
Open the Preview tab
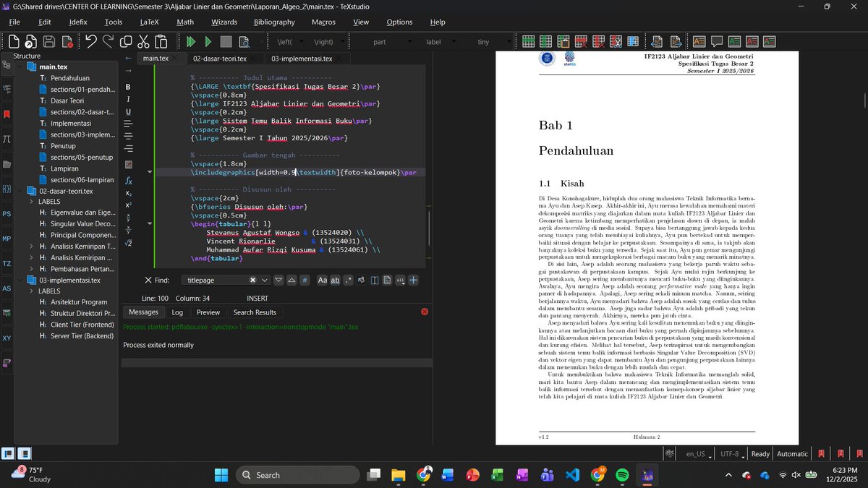(208, 312)
